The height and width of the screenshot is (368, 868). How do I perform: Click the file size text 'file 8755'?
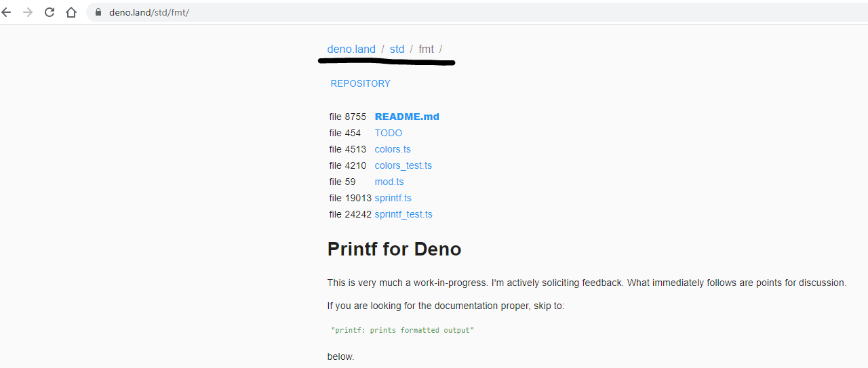(348, 117)
